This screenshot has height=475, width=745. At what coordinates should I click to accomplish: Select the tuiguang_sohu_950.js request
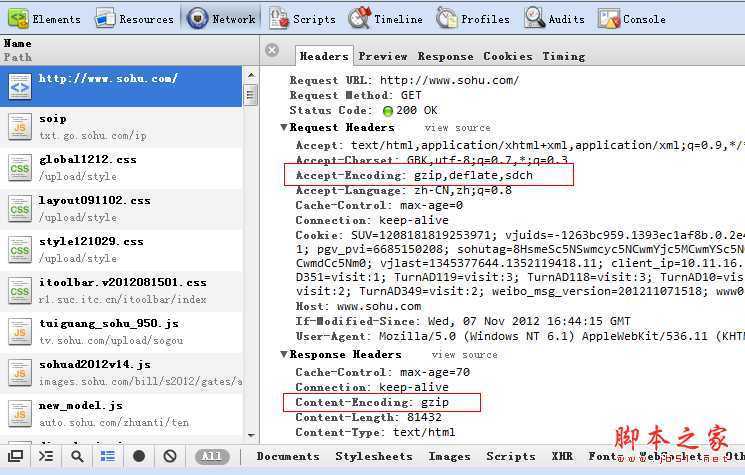(121, 332)
